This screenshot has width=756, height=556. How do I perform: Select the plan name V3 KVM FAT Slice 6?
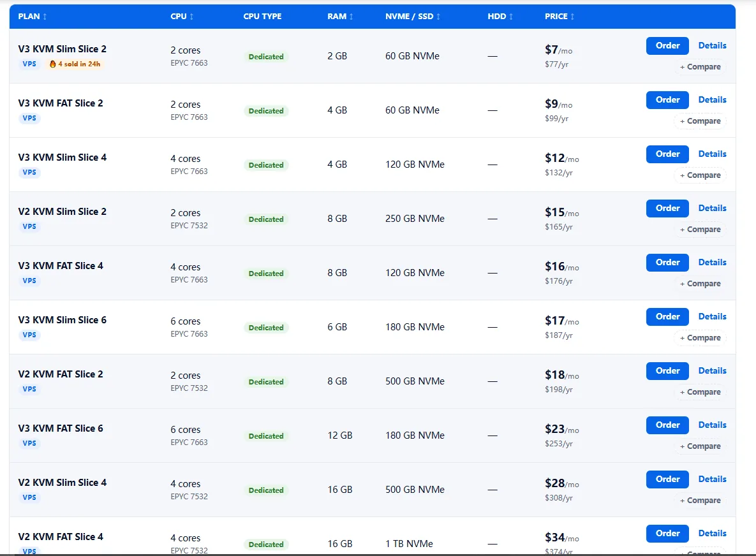coord(60,428)
